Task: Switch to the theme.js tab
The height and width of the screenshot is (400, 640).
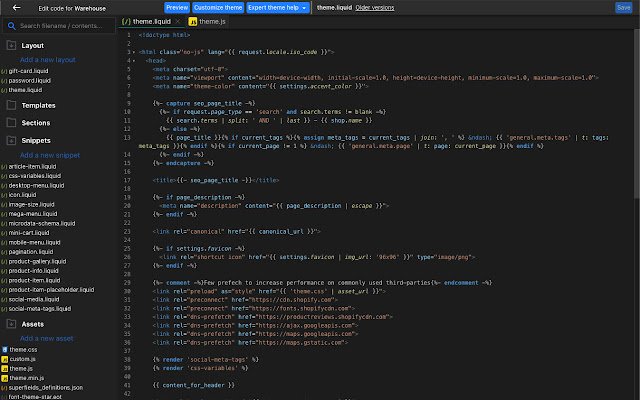Action: (x=207, y=22)
